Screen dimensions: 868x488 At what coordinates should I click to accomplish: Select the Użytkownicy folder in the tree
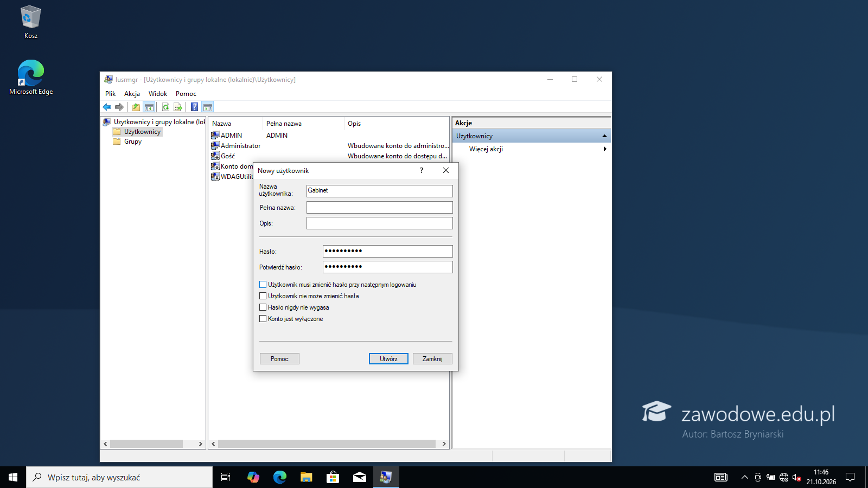click(x=142, y=132)
